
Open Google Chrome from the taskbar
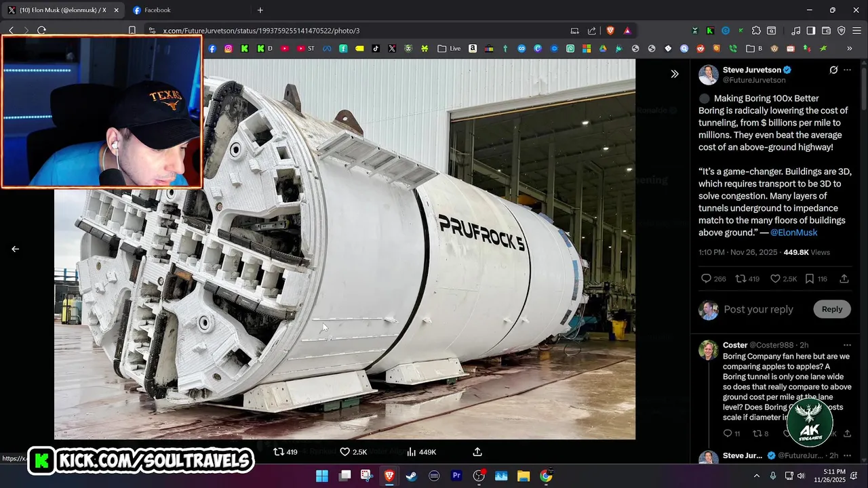pos(546,476)
